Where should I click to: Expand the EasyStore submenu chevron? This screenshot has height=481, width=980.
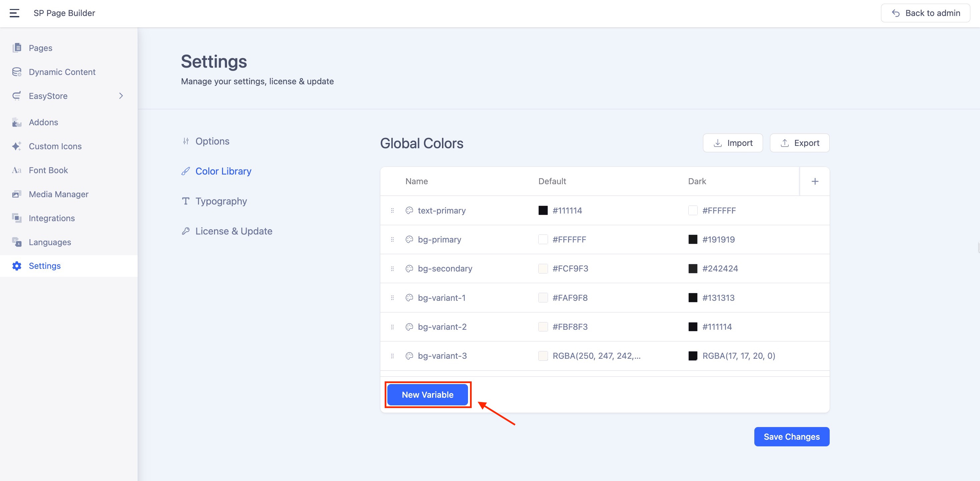click(121, 96)
